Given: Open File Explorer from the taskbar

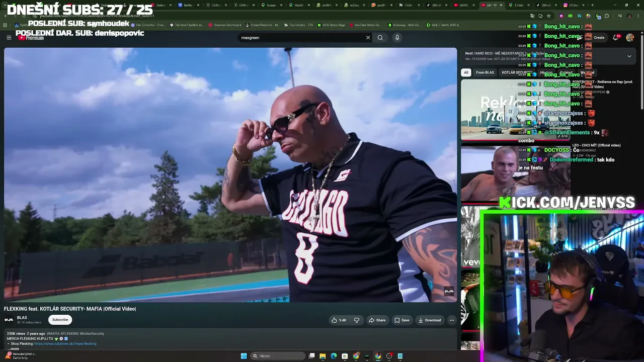Looking at the screenshot, I should pos(323,356).
